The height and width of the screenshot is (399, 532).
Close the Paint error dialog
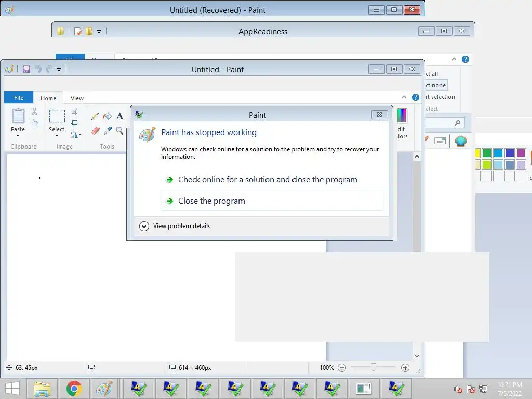point(380,115)
